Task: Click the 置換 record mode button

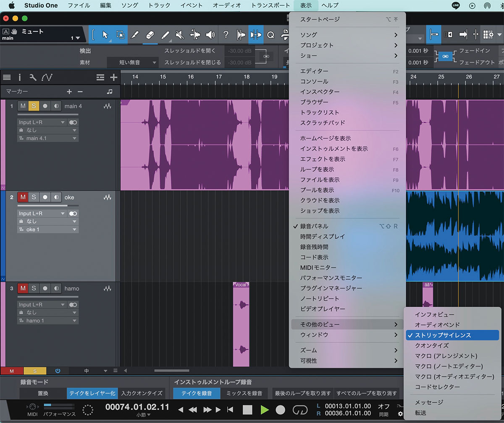Action: pos(43,393)
